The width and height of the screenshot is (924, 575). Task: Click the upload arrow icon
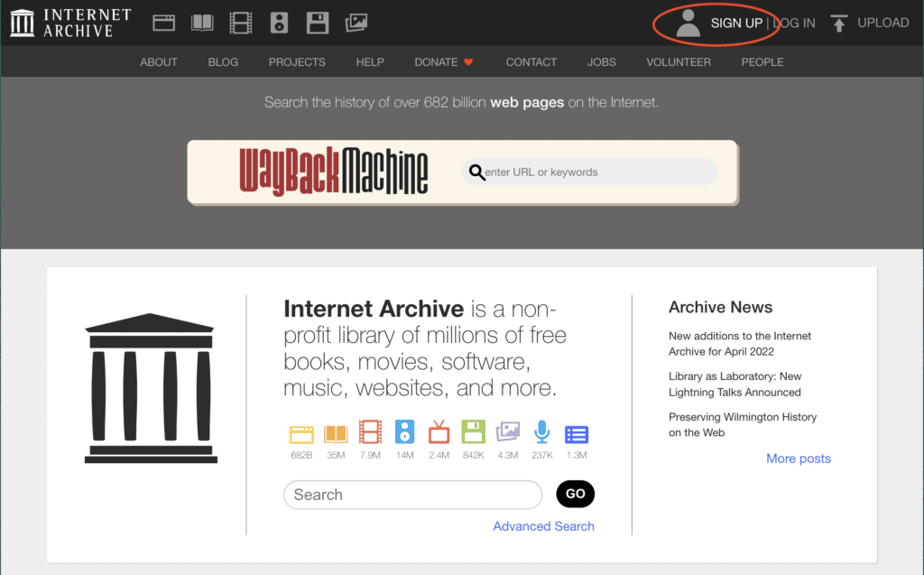[x=839, y=23]
